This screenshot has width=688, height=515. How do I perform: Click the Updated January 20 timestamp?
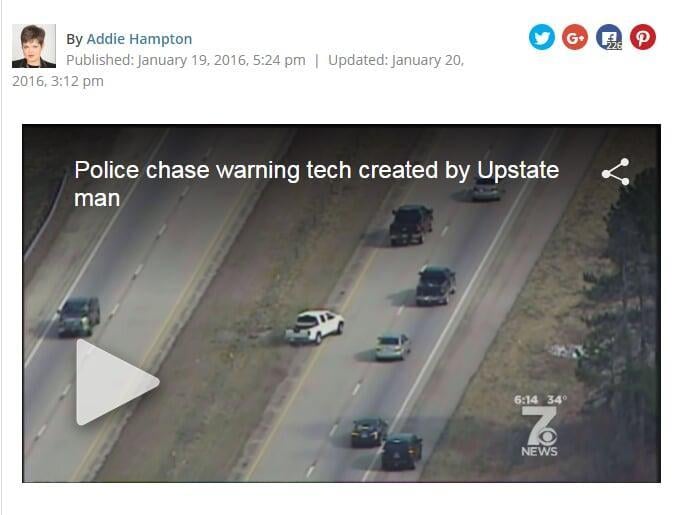[x=238, y=71]
